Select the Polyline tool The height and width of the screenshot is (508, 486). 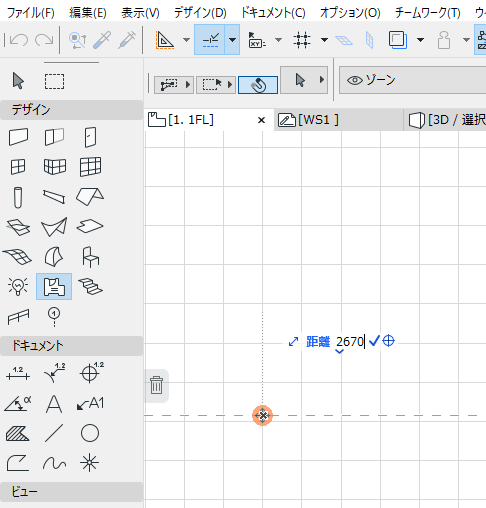tap(18, 463)
